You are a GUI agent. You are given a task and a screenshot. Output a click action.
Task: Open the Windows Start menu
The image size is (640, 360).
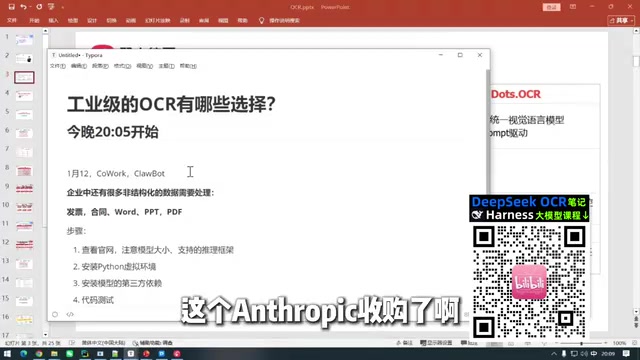7,353
